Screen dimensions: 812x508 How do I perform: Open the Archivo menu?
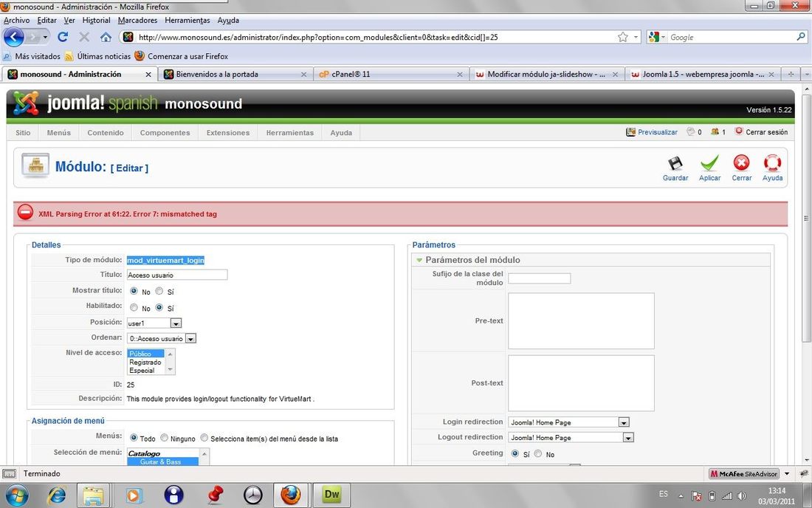point(16,20)
